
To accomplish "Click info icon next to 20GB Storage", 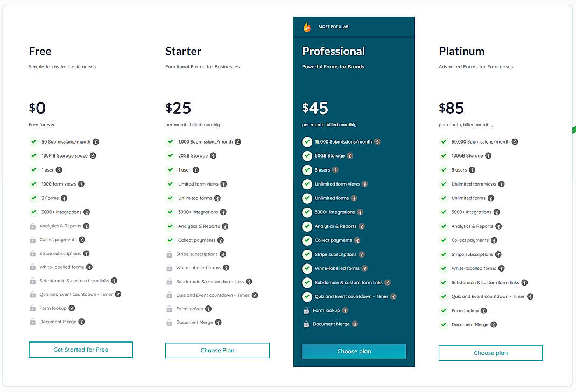I will [x=213, y=155].
